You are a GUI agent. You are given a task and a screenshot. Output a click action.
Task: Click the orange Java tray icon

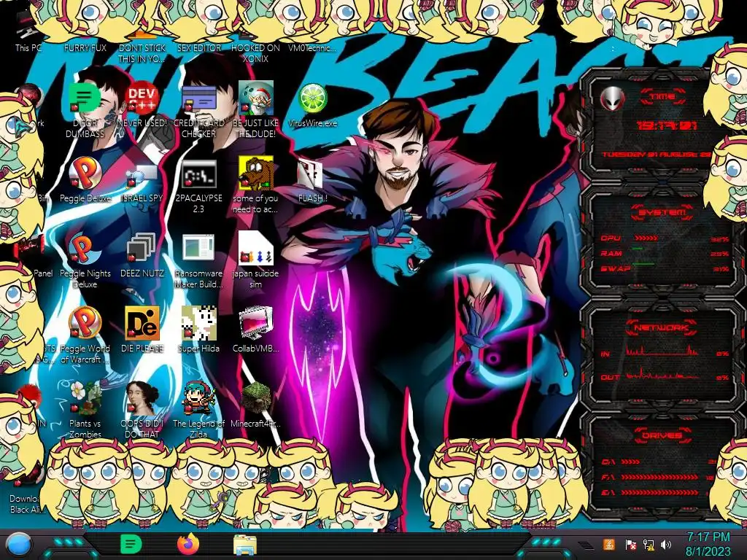click(x=609, y=544)
